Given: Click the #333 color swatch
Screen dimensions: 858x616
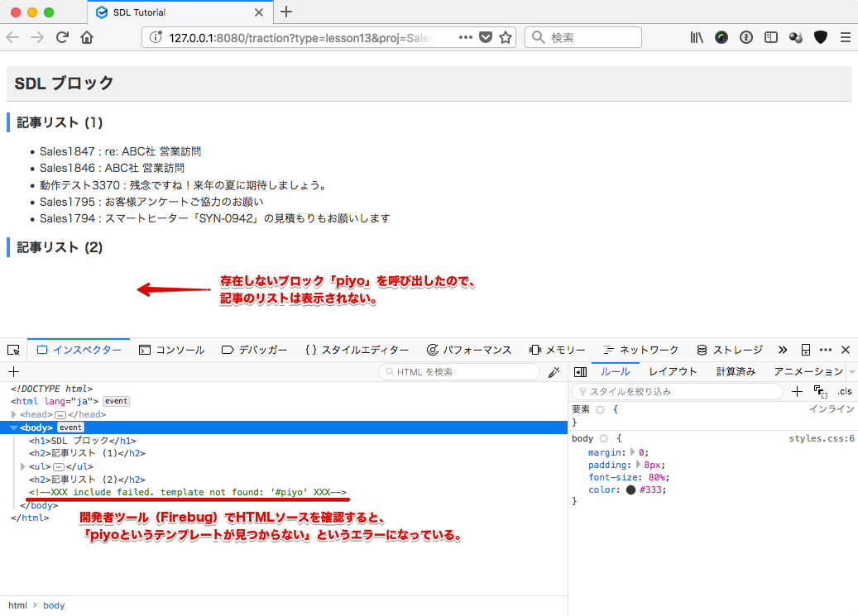Looking at the screenshot, I should 630,489.
